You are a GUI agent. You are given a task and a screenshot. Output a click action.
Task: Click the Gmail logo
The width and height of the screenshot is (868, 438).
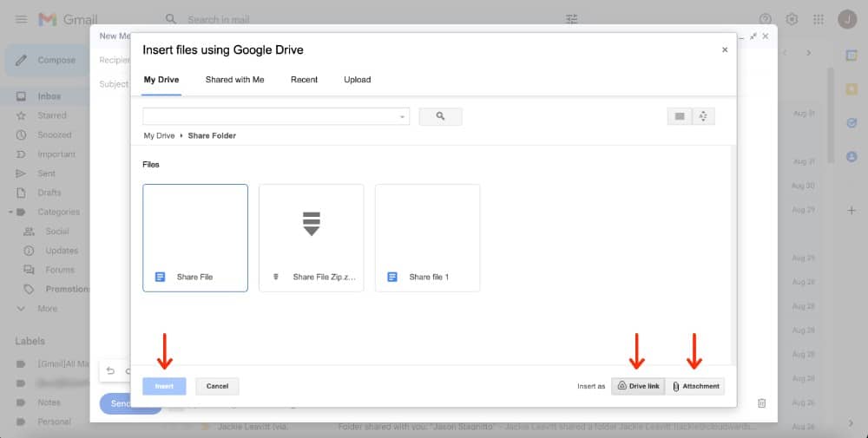pos(68,19)
